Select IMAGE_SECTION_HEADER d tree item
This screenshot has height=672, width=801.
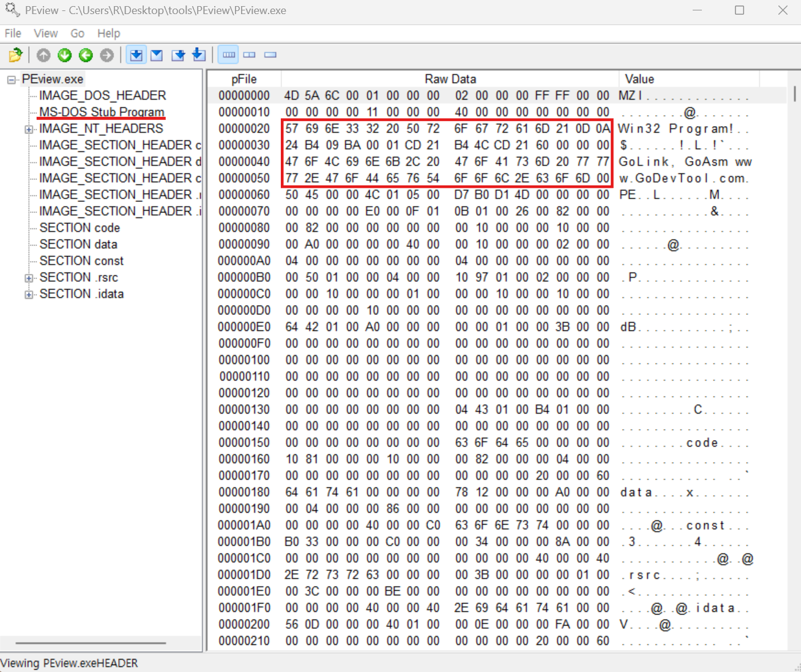pyautogui.click(x=120, y=162)
